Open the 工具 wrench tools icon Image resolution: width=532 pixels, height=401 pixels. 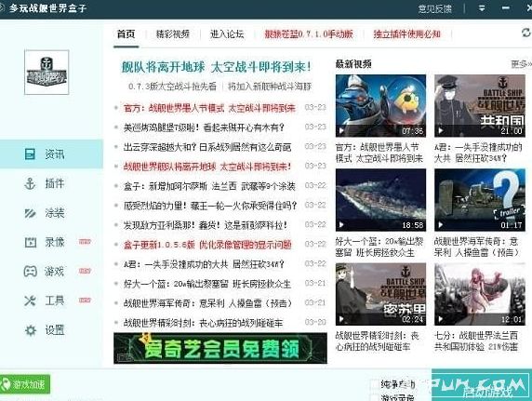point(30,301)
